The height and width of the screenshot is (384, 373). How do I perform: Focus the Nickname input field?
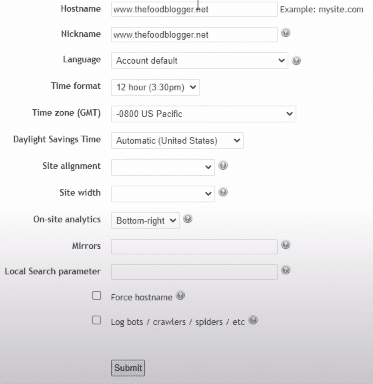pos(194,35)
